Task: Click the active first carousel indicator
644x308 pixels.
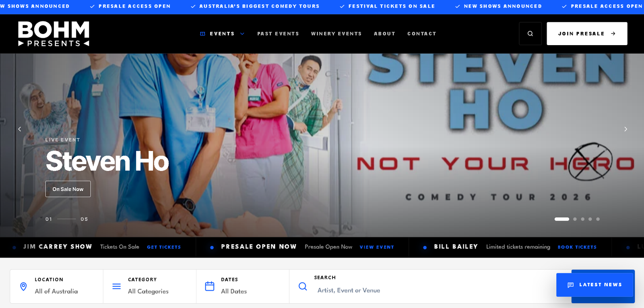Action: pos(562,219)
